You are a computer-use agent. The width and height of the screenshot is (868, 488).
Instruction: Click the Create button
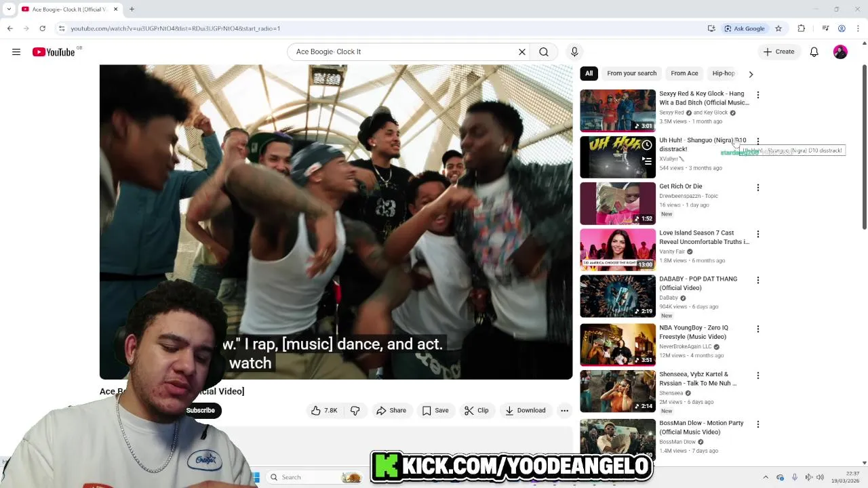778,52
